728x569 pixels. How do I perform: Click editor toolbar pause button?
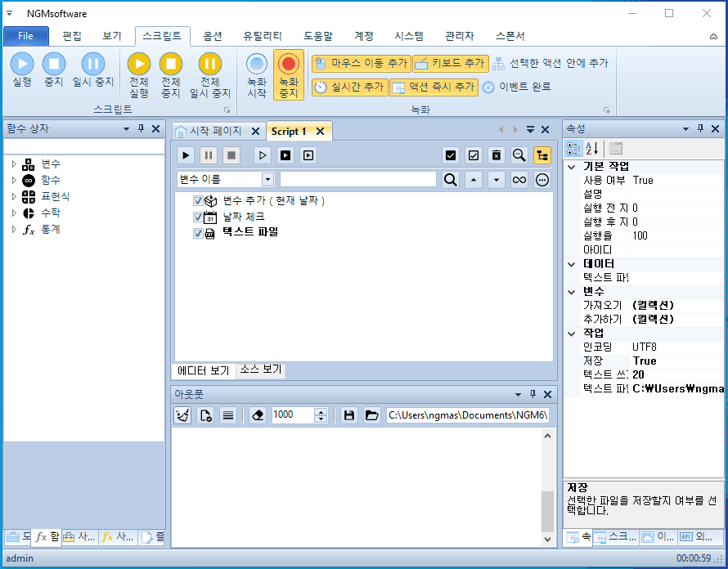(x=209, y=155)
